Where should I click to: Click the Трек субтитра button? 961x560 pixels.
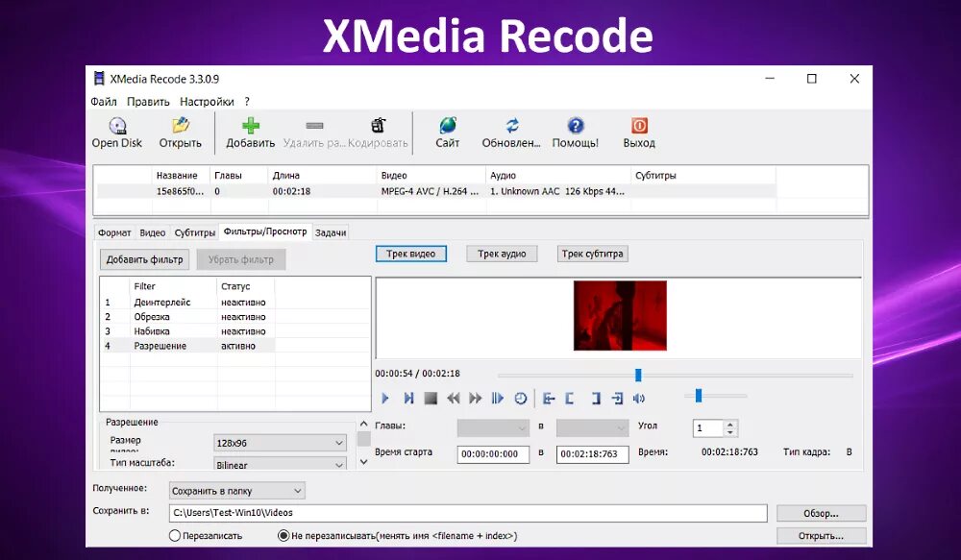point(593,254)
